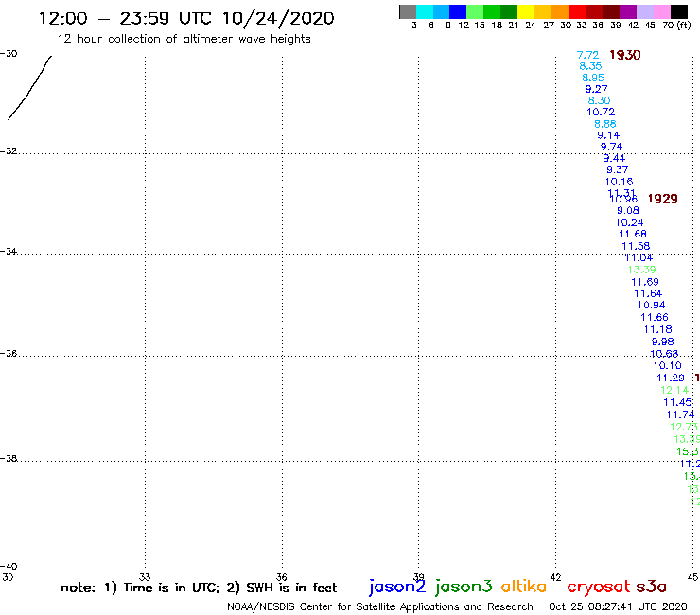Click the 42 longitude axis label
Image resolution: width=700 pixels, height=615 pixels.
click(555, 577)
